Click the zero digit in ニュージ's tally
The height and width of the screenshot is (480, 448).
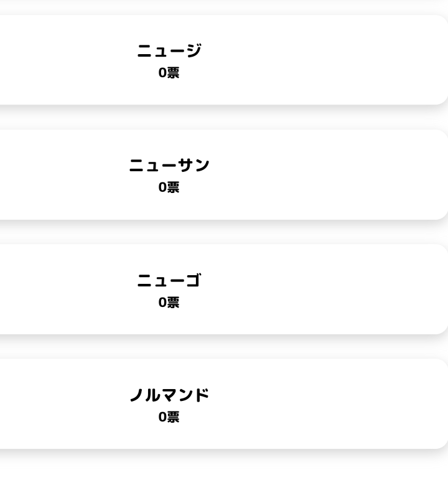[162, 73]
